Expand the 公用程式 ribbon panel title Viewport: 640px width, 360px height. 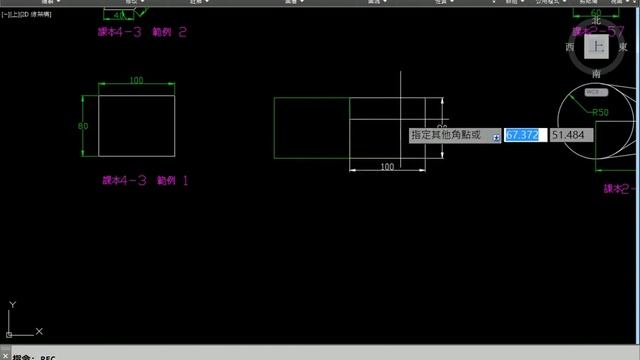(551, 2)
